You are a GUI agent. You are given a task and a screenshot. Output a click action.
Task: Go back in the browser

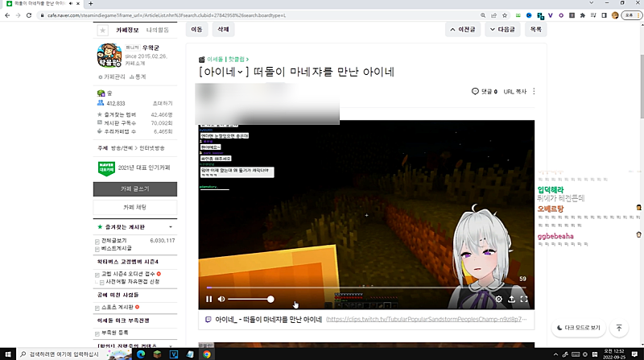click(x=7, y=15)
